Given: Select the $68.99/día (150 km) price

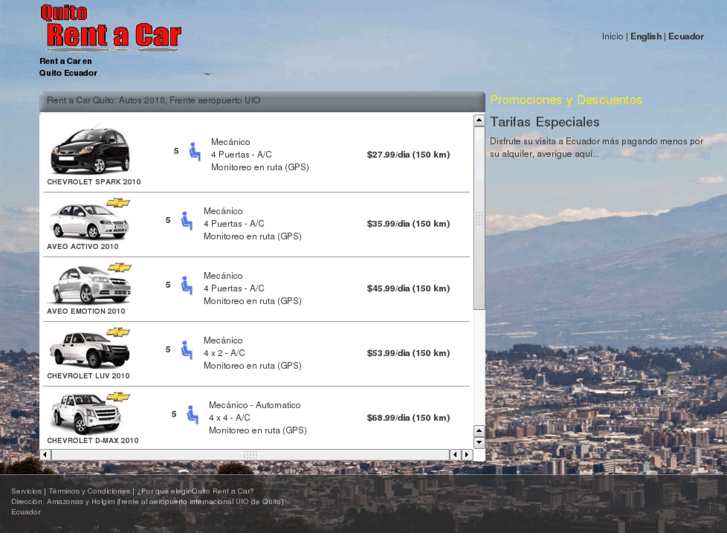Looking at the screenshot, I should [x=408, y=417].
